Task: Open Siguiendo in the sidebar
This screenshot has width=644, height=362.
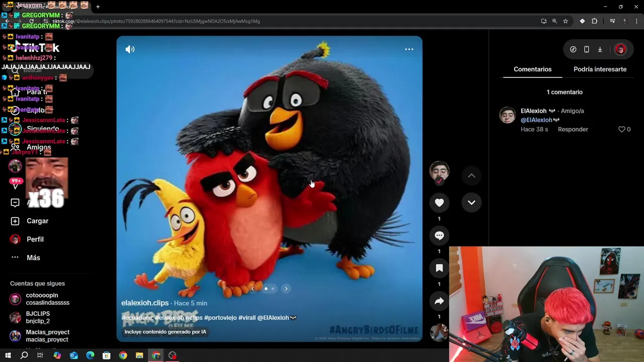Action: (x=34, y=129)
